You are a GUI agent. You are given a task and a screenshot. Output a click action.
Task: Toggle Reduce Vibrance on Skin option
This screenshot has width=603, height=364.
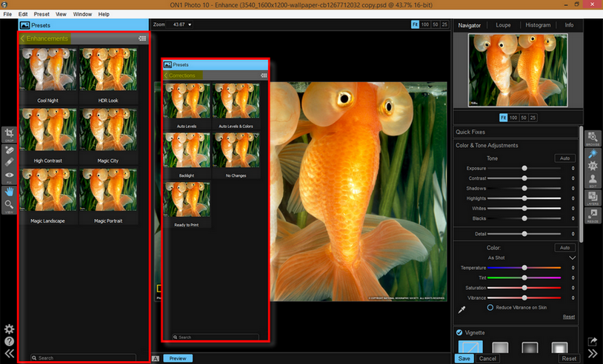coord(490,308)
